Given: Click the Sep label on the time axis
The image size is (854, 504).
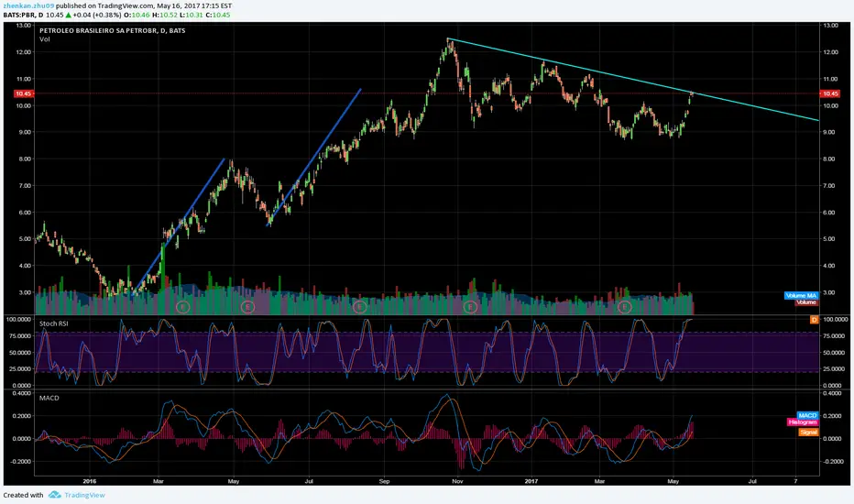Looking at the screenshot, I should 385,481.
